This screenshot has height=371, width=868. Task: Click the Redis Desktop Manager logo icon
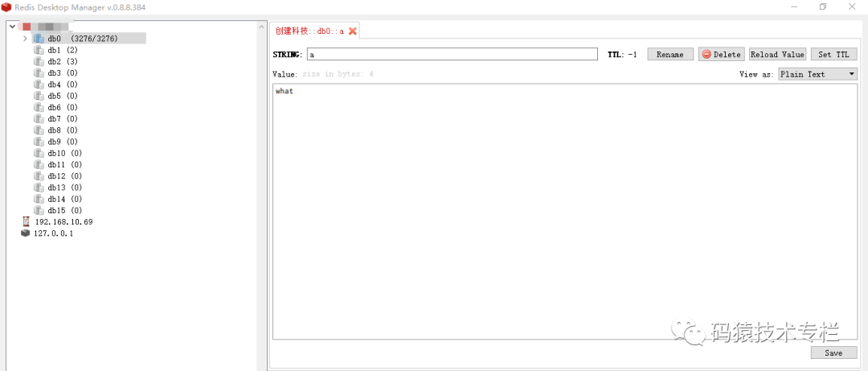[x=6, y=6]
